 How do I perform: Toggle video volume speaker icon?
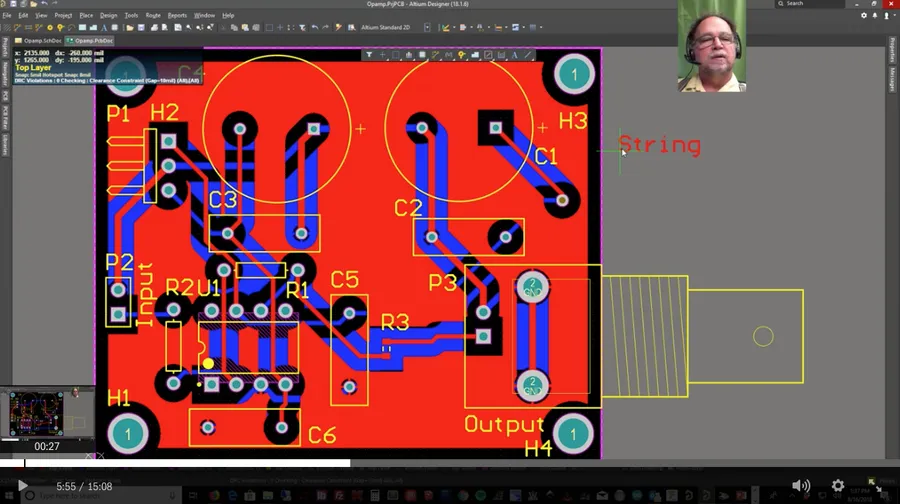[801, 486]
